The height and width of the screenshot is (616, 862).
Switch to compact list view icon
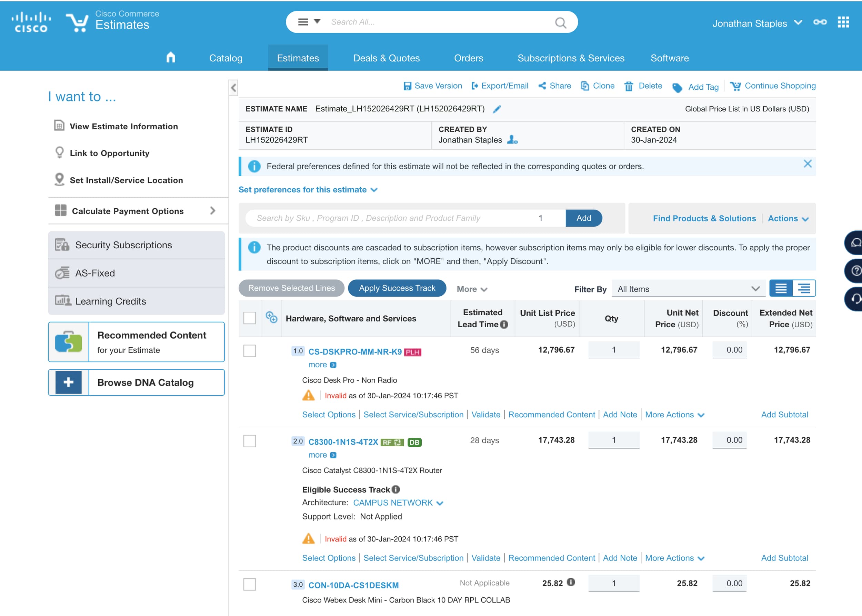coord(781,289)
